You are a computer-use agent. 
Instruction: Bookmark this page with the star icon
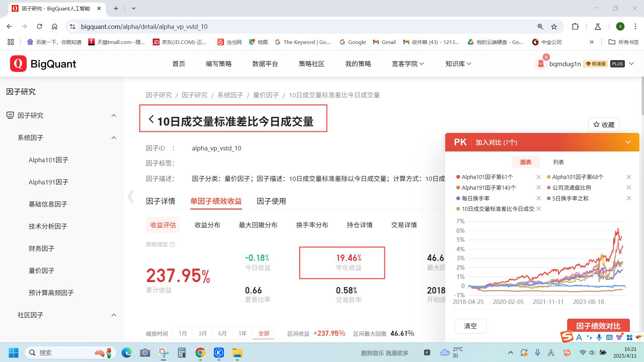(554, 27)
